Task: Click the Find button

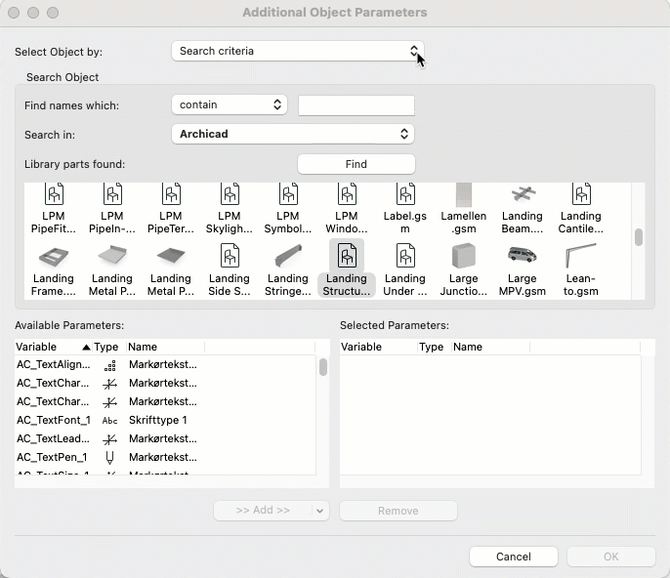Action: 356,164
